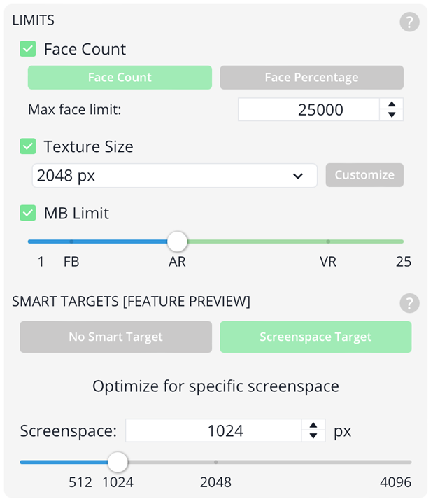Click the Customize button

(x=364, y=175)
